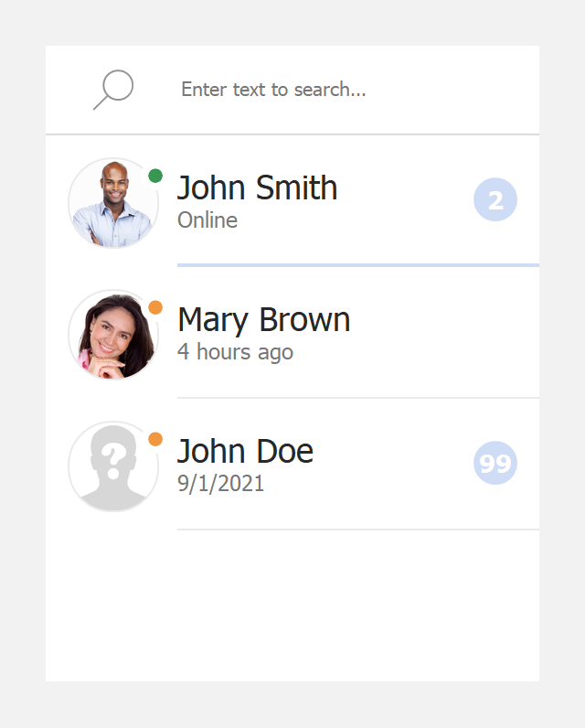Click John Smith's green online status dot

tap(155, 176)
